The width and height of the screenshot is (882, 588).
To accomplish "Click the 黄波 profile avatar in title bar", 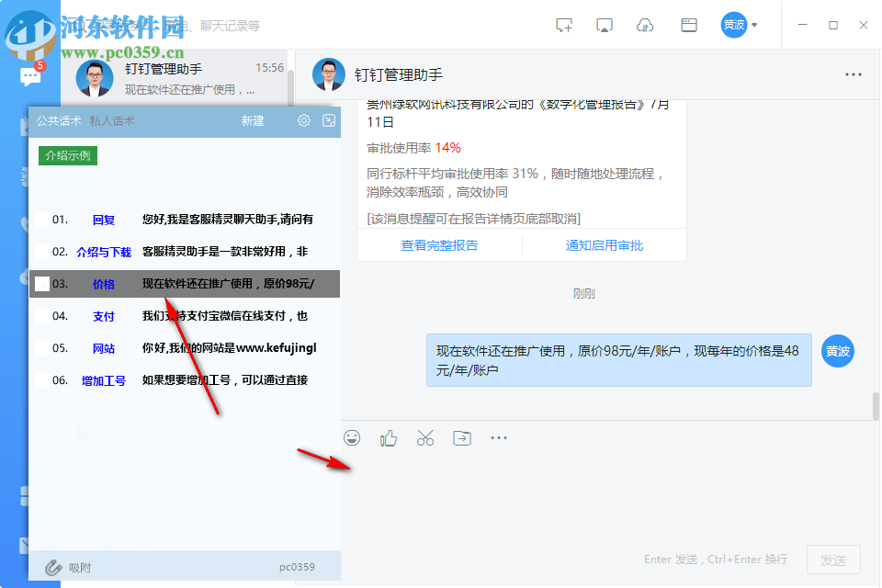I will (x=733, y=25).
